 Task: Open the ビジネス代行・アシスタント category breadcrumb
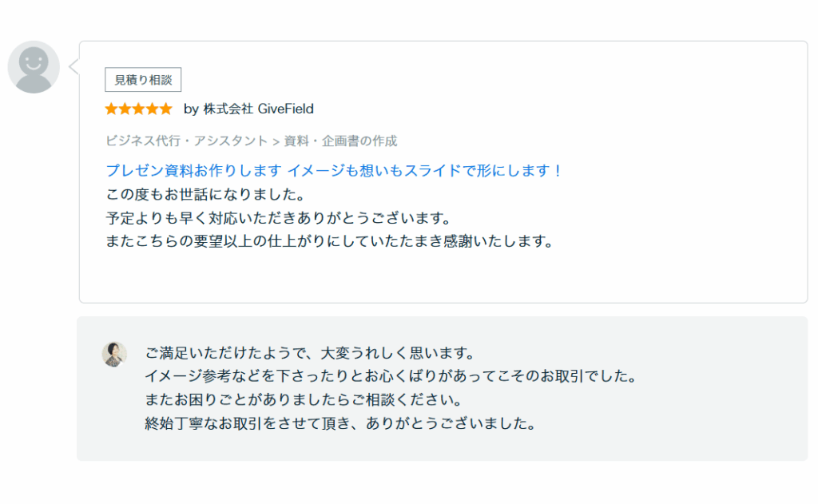pyautogui.click(x=187, y=141)
